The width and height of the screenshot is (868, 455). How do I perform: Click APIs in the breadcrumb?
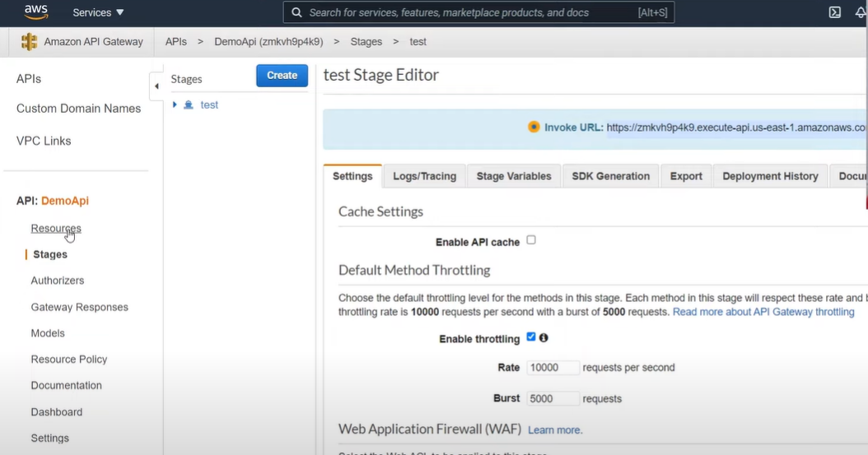tap(176, 41)
